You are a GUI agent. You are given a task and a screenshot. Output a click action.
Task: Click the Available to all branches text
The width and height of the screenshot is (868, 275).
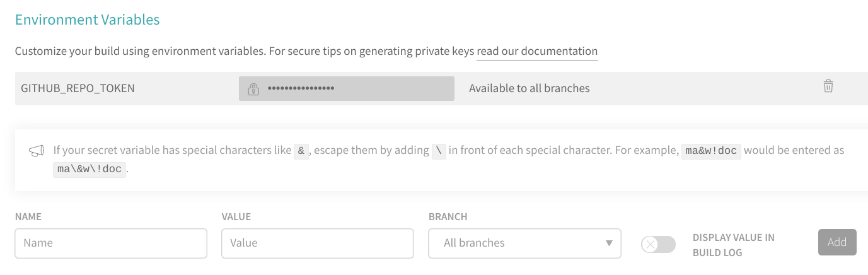[x=529, y=88]
